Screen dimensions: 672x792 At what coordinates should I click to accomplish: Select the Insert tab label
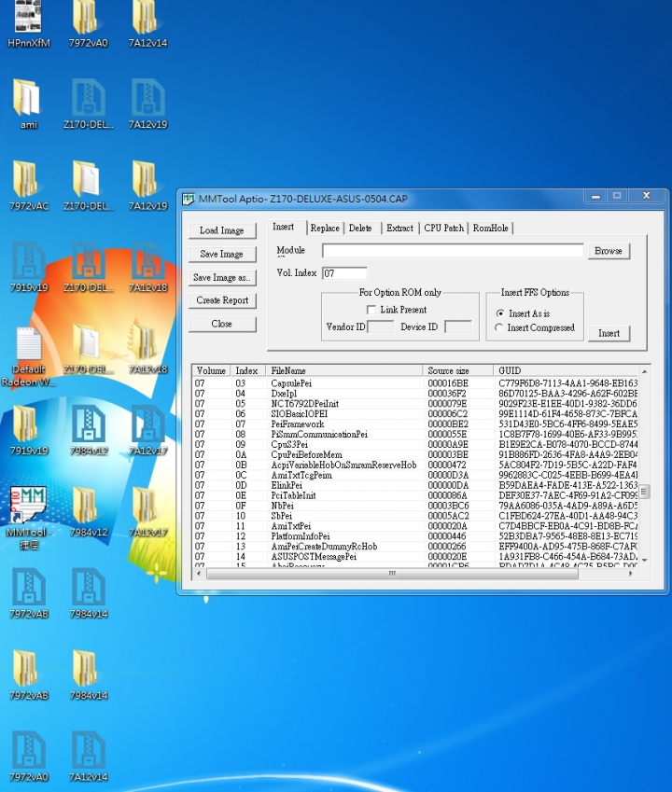click(284, 227)
